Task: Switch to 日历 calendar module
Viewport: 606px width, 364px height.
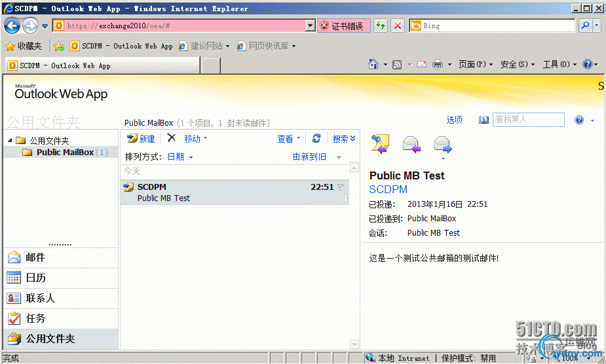Action: [x=61, y=278]
